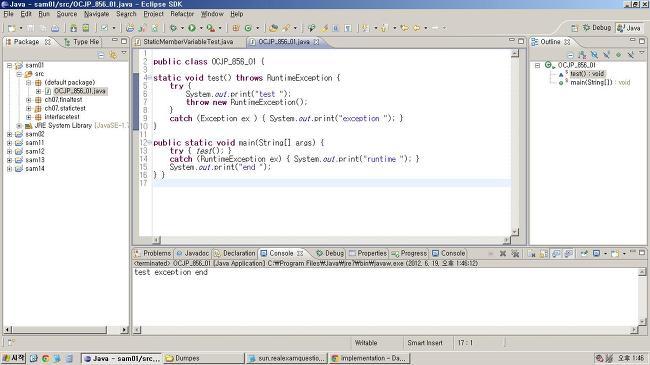The height and width of the screenshot is (365, 650).
Task: Click Clear Console icon
Action: 531,253
